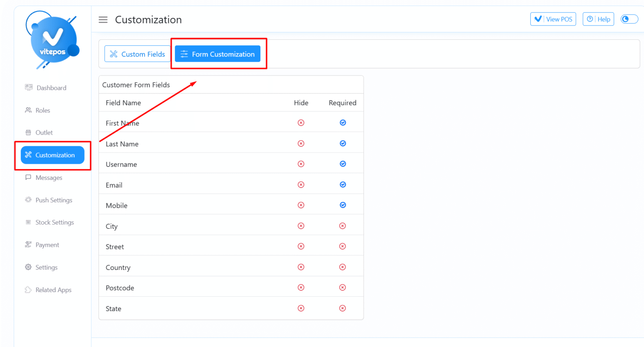Go to Stock Settings
644x347 pixels.
tap(49, 222)
